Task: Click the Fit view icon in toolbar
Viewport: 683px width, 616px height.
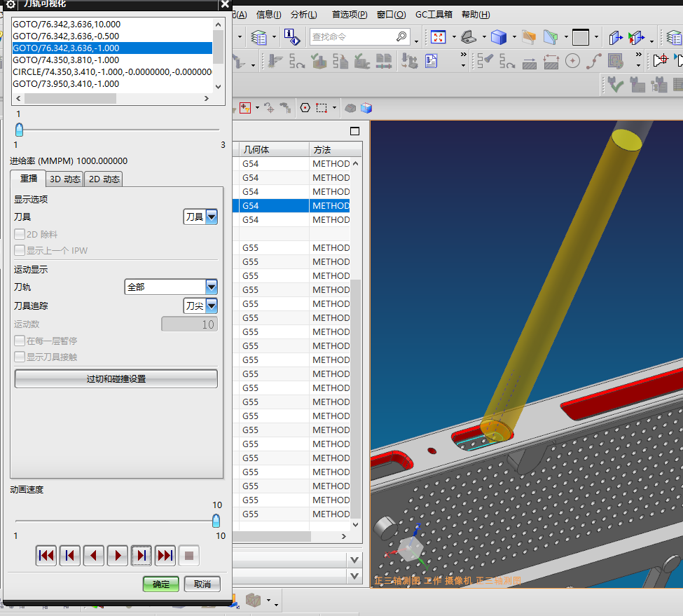Action: coord(439,36)
